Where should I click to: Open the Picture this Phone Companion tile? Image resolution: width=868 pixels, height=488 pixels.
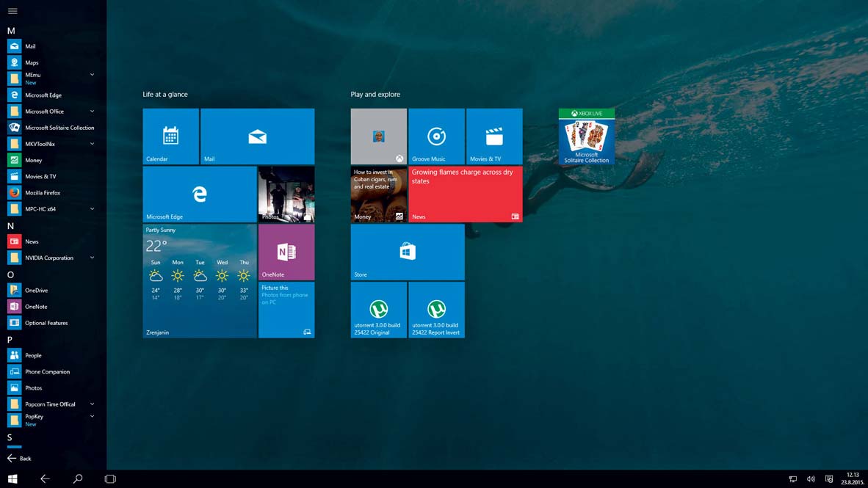click(x=286, y=310)
